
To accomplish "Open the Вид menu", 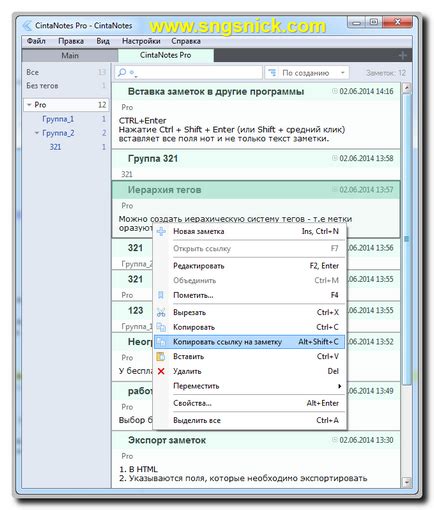I will [x=103, y=41].
